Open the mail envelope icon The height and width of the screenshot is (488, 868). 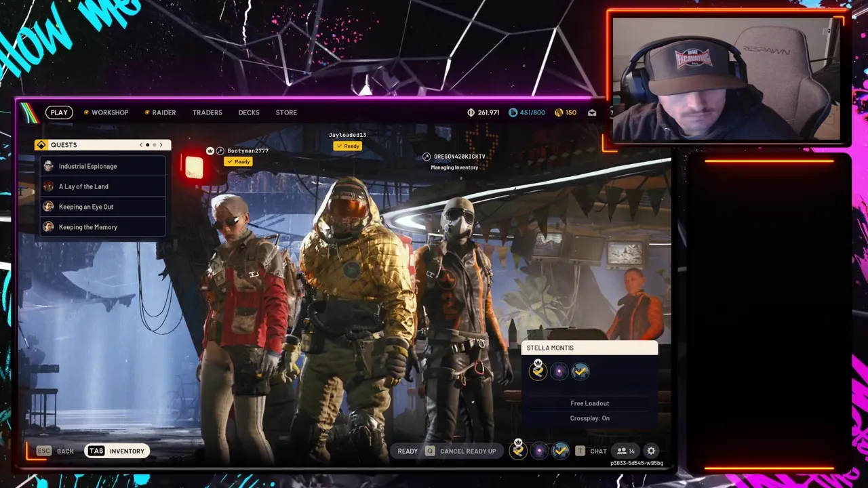tap(592, 113)
